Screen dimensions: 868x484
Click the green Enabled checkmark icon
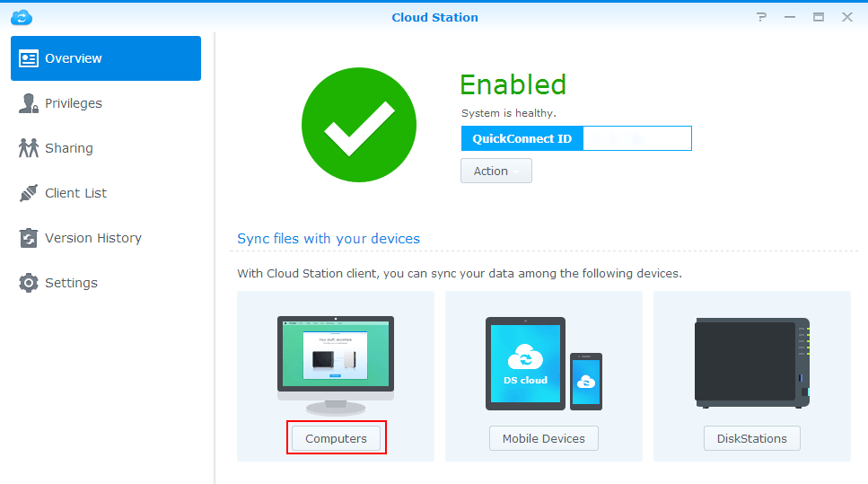click(x=359, y=125)
